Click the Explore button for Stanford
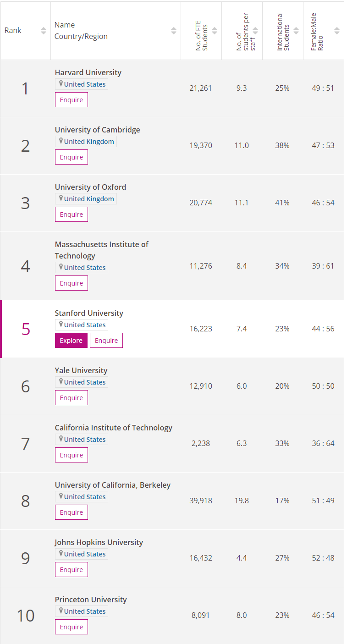347x644 pixels. (71, 341)
